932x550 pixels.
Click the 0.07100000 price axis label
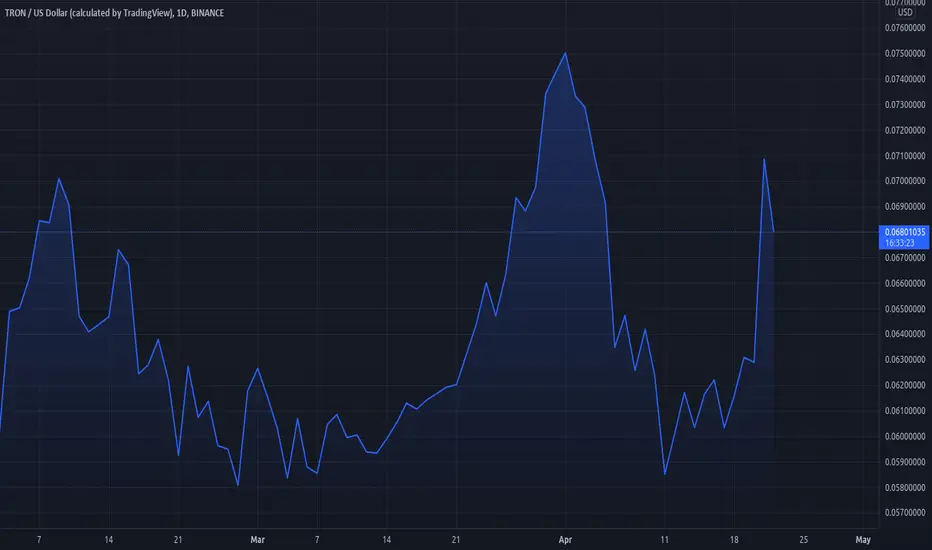tap(905, 156)
